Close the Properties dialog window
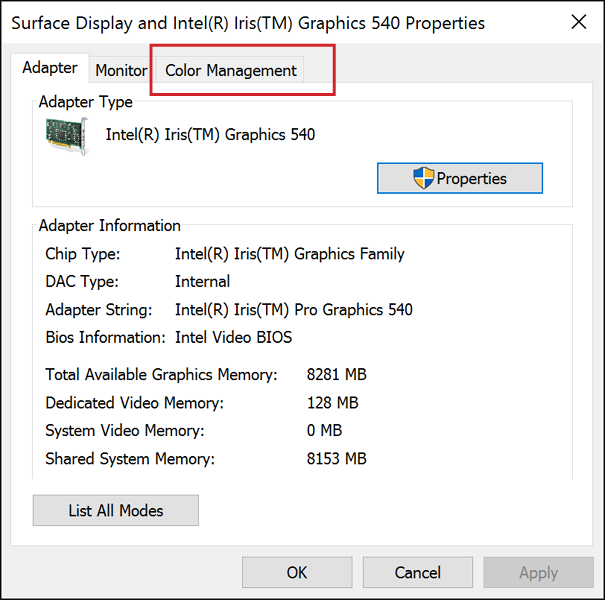The width and height of the screenshot is (605, 600). tap(579, 22)
